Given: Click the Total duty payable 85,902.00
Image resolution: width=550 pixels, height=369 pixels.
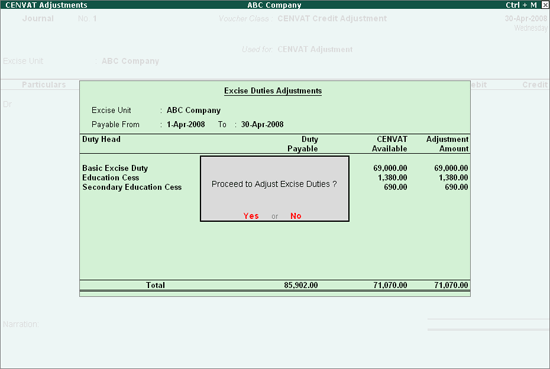Looking at the screenshot, I should coord(301,285).
